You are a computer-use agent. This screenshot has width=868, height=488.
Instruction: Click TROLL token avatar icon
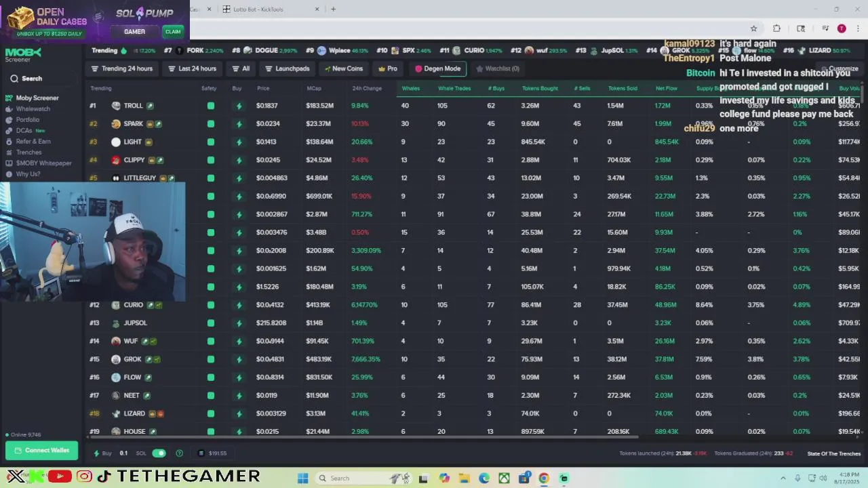(116, 106)
